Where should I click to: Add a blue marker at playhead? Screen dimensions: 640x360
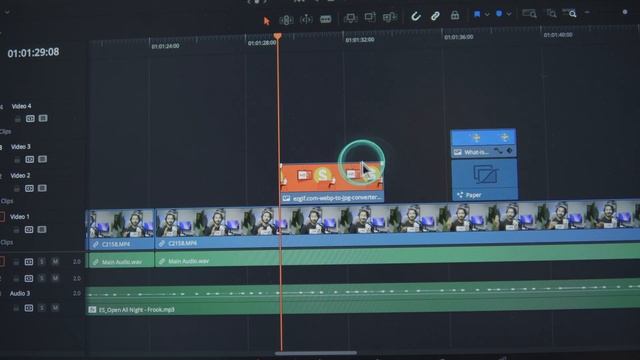click(499, 14)
